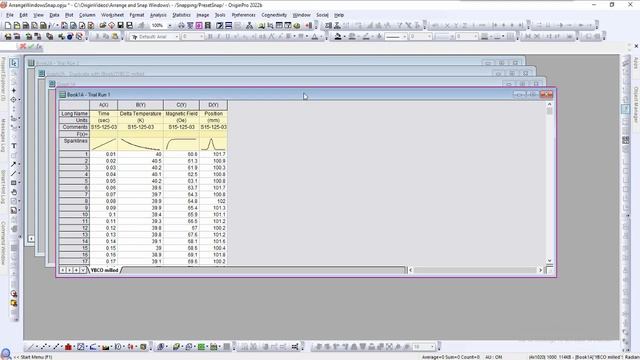Click the Print icon in the toolbar
This screenshot has height=360, width=640.
[x=181, y=25]
